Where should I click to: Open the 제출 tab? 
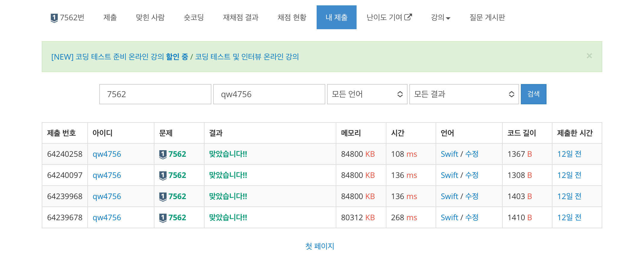point(110,17)
